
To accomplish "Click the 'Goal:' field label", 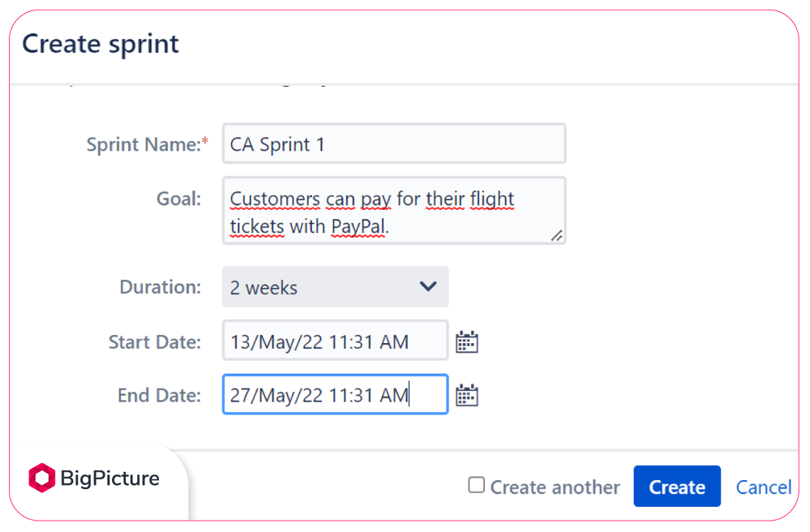I will [178, 198].
